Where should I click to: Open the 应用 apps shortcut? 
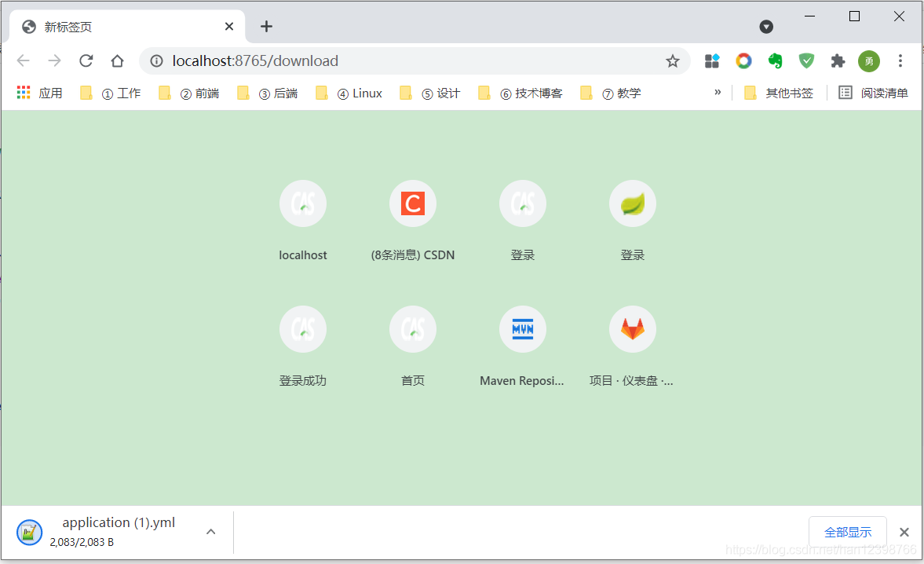[x=39, y=93]
